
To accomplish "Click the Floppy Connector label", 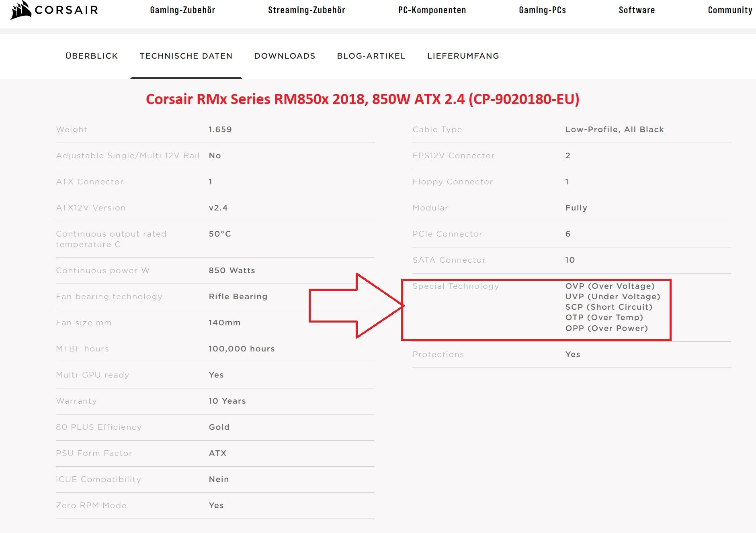I will [453, 182].
